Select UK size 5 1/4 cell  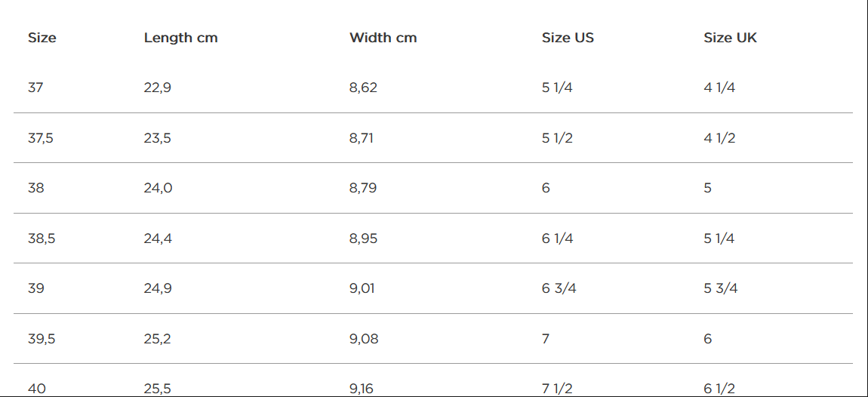click(719, 239)
